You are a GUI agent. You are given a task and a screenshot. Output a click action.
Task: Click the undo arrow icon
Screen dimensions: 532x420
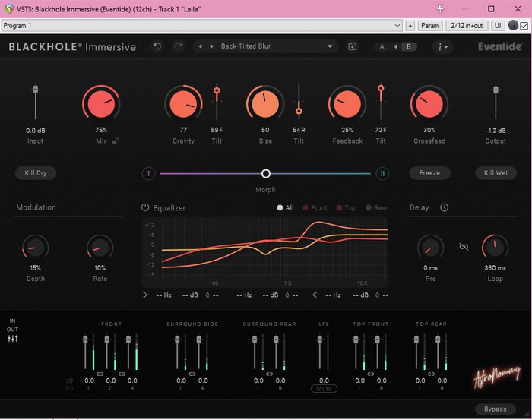pyautogui.click(x=157, y=46)
